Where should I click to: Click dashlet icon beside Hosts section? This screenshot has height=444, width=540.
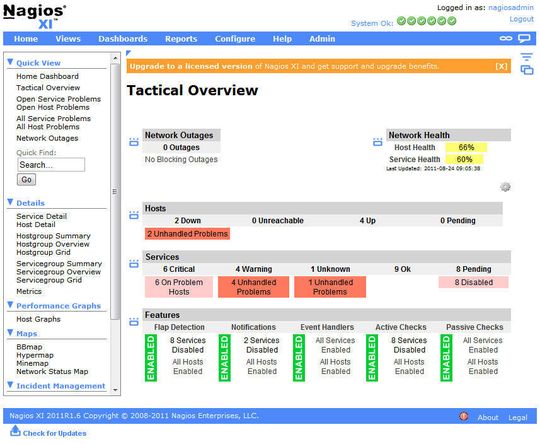(x=134, y=215)
